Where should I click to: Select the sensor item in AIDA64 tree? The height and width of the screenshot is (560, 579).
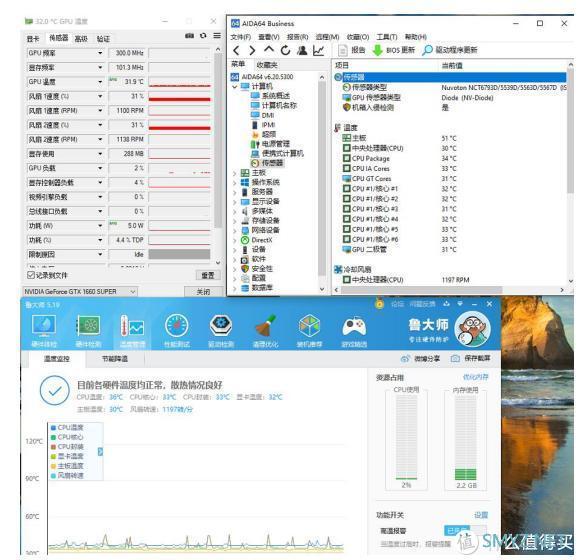tap(267, 163)
